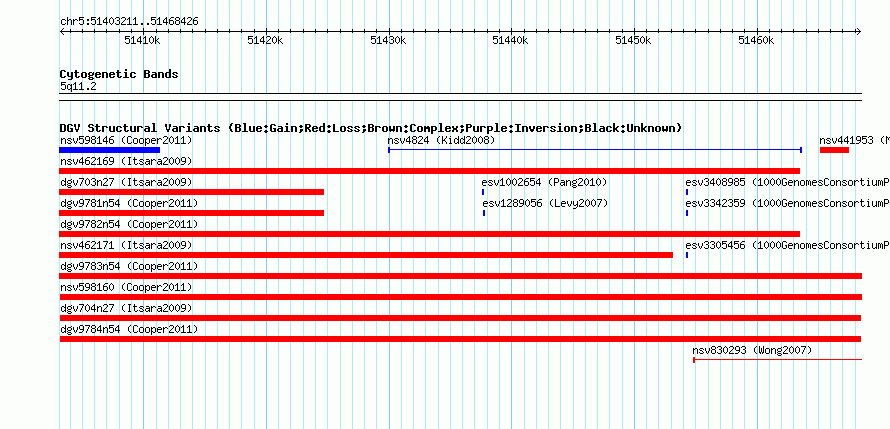890x429 pixels.
Task: Open esv1002654 (Pang2010) label
Action: pos(544,182)
